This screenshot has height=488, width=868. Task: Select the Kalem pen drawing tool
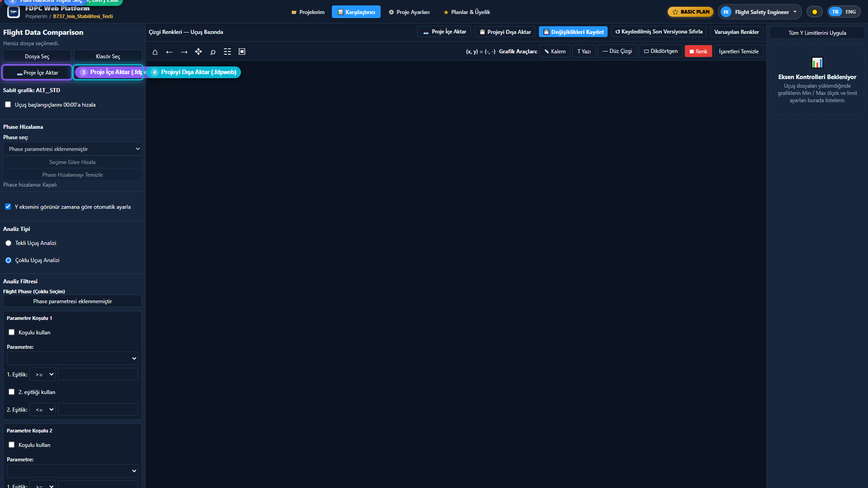coord(555,52)
